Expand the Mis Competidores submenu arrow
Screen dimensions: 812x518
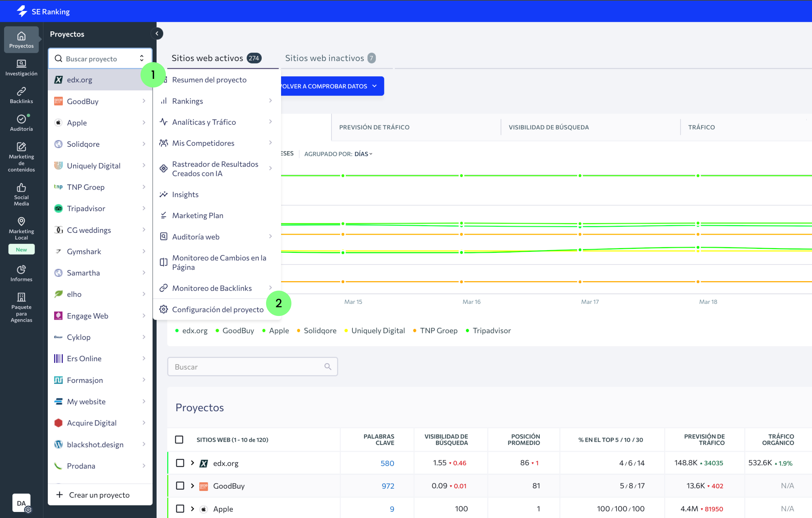click(x=270, y=142)
